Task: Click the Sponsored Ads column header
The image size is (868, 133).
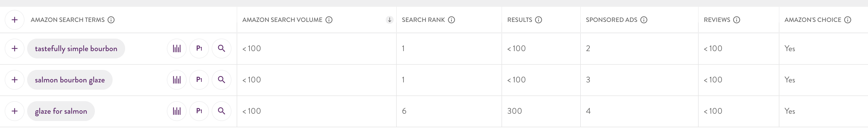Action: coord(611,20)
